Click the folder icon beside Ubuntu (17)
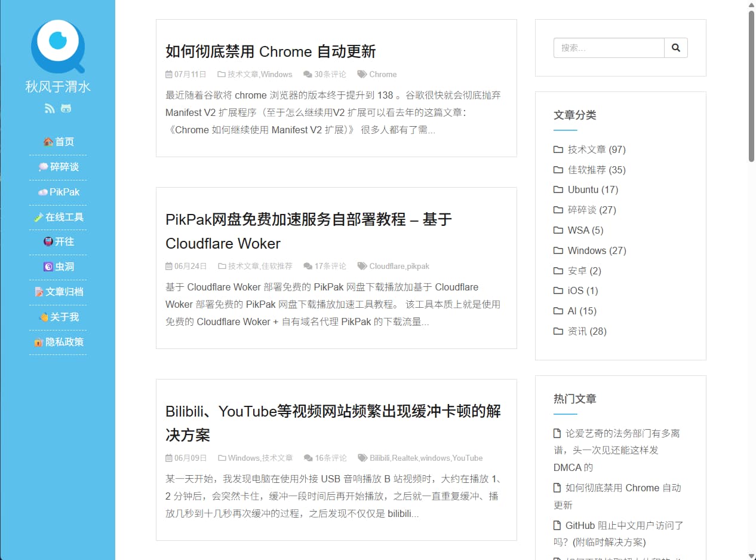The height and width of the screenshot is (560, 756). [x=558, y=190]
